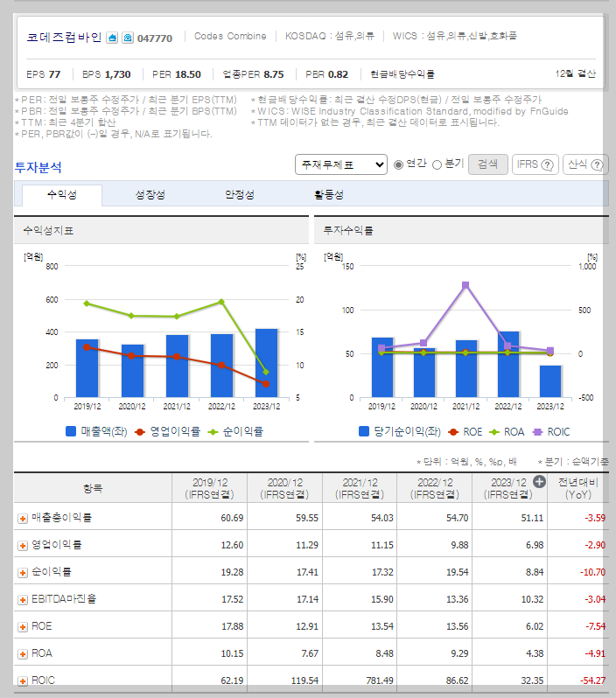Image resolution: width=616 pixels, height=698 pixels.
Task: Click the Codes Combine English name
Action: pyautogui.click(x=230, y=36)
